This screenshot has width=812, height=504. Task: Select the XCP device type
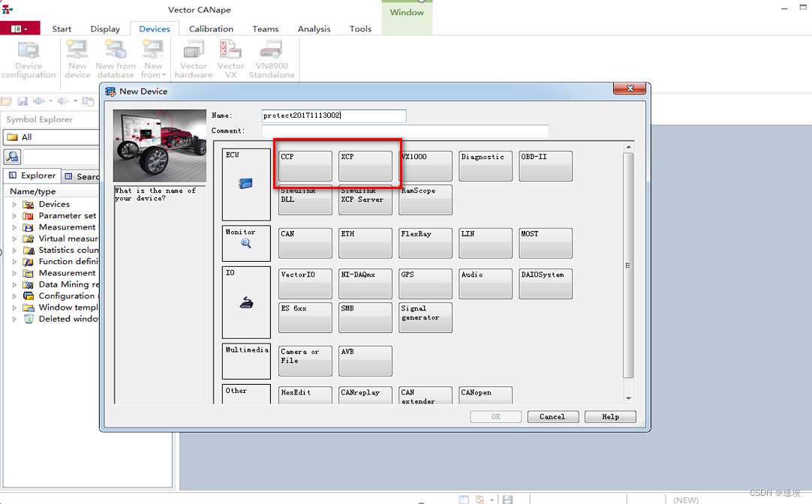(365, 166)
